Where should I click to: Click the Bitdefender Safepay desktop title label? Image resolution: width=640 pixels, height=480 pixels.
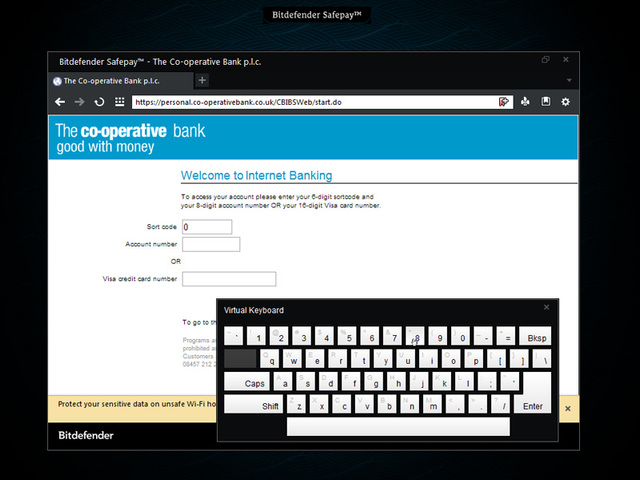[x=317, y=15]
